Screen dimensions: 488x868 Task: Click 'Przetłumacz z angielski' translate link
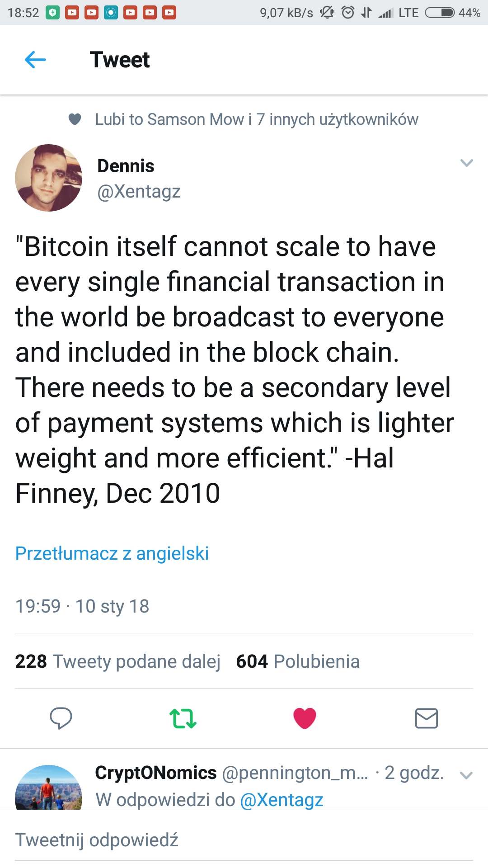click(x=112, y=553)
